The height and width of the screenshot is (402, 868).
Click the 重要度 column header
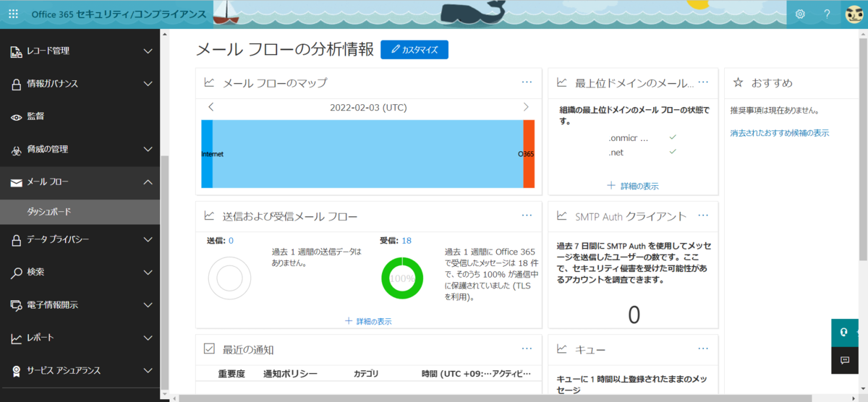click(232, 374)
